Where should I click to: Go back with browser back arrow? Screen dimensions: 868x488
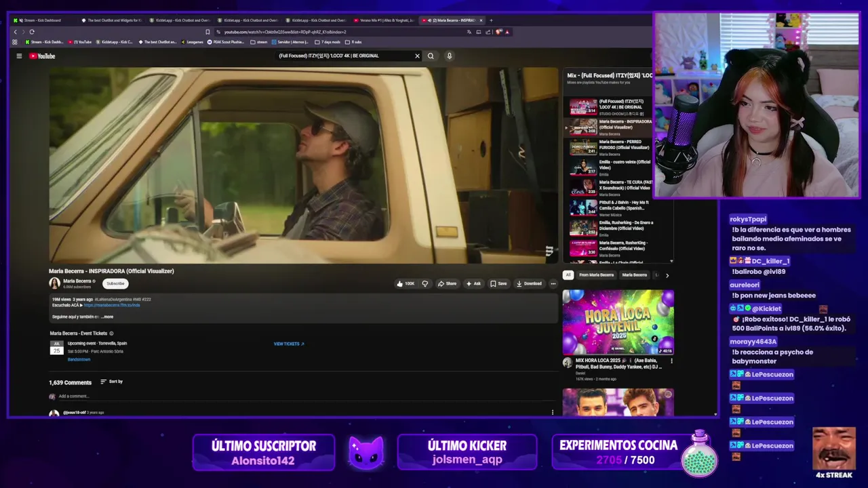(16, 32)
